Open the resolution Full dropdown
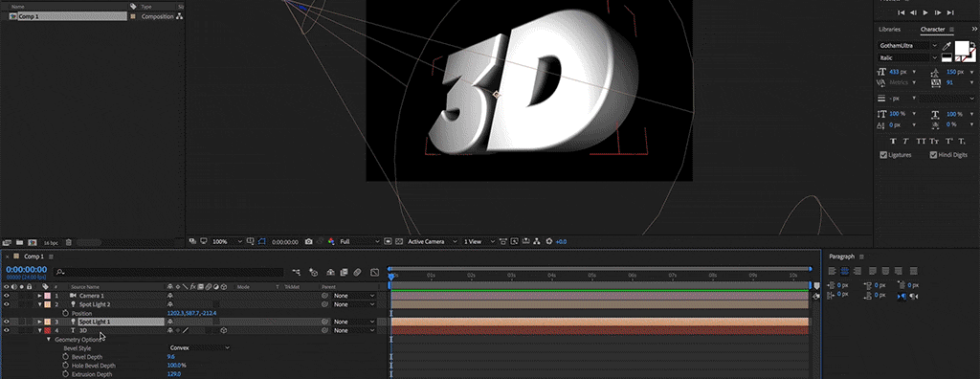The image size is (980, 379). (359, 241)
